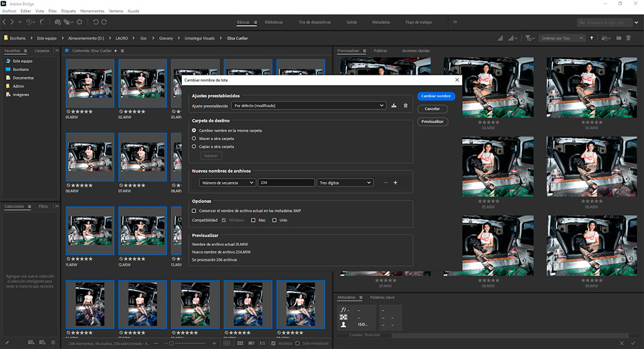Image resolution: width=644 pixels, height=349 pixels.
Task: Click the get photos from camera icon
Action: point(57,22)
